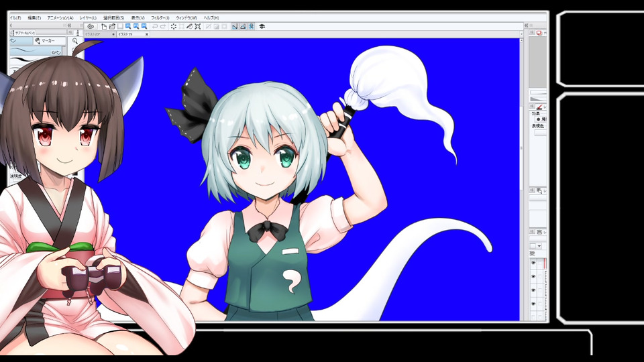Toggle Snap to Special Ruler
Viewport: 644px width, 362px height.
click(x=243, y=26)
